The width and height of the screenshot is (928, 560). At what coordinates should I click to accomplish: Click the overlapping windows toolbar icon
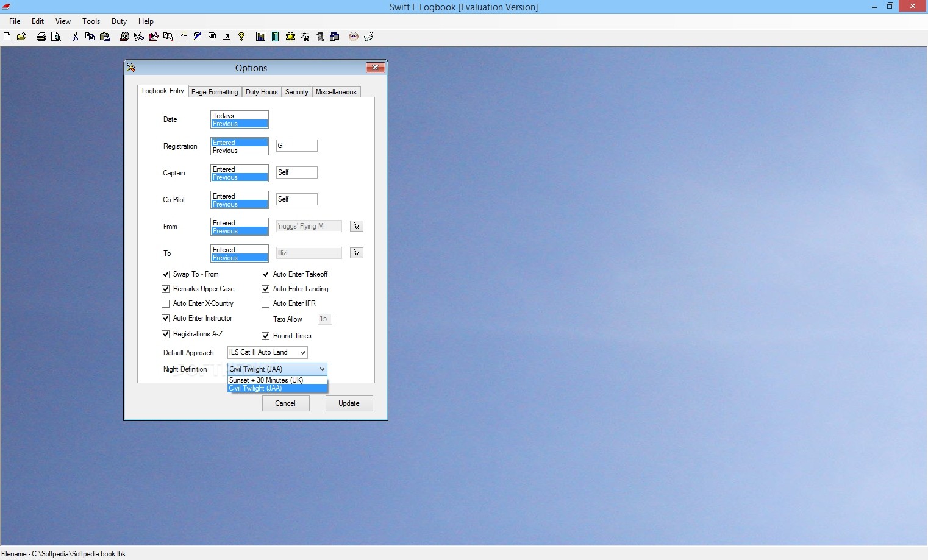coord(334,37)
